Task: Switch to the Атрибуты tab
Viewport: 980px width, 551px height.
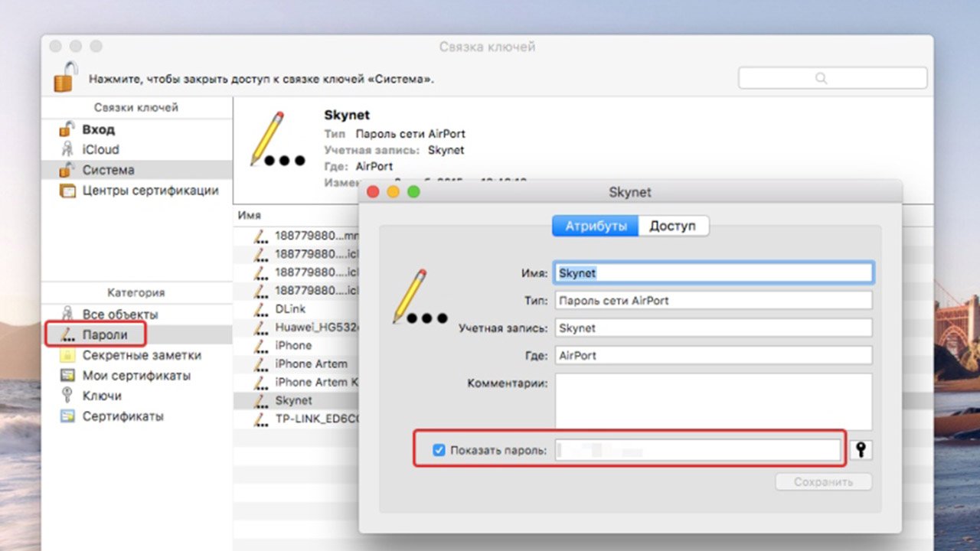Action: [x=595, y=226]
